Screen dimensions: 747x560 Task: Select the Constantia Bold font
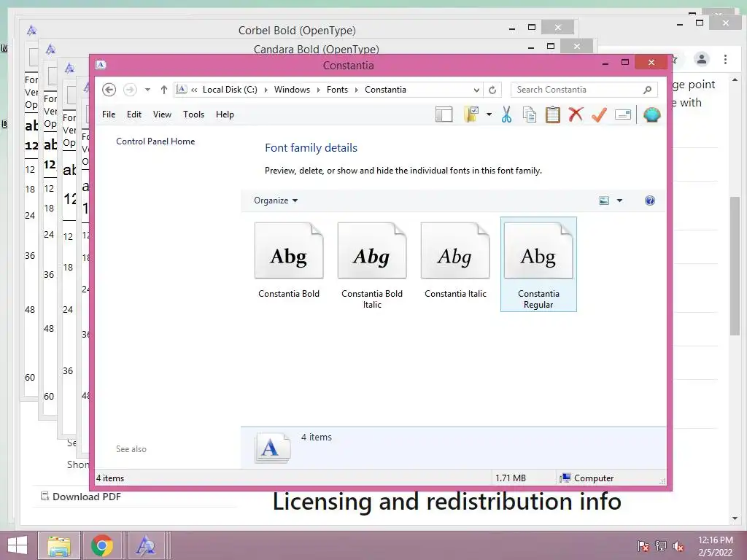click(x=289, y=261)
